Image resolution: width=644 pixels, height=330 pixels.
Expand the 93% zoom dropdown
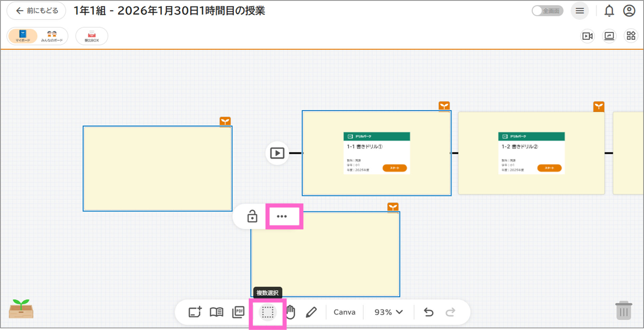click(389, 312)
